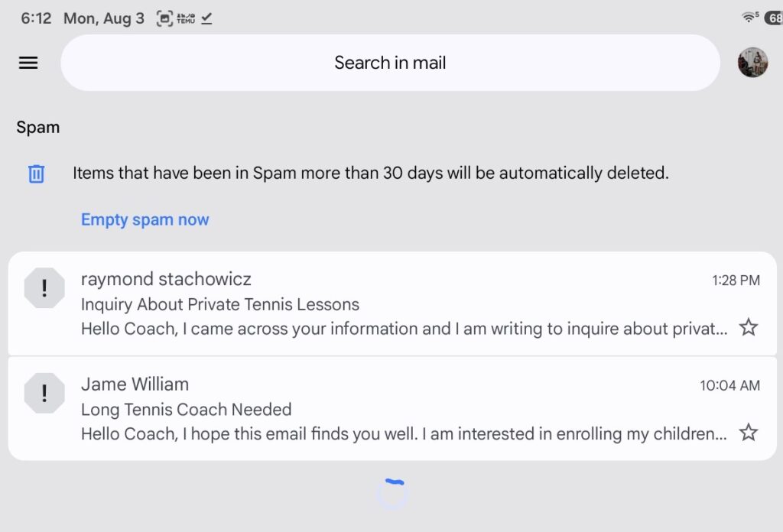Click the 10:04 AM timestamp
The image size is (783, 532).
tap(729, 385)
